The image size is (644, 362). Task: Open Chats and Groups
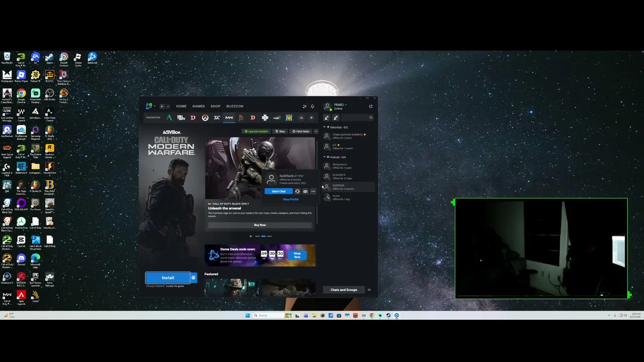tap(344, 290)
